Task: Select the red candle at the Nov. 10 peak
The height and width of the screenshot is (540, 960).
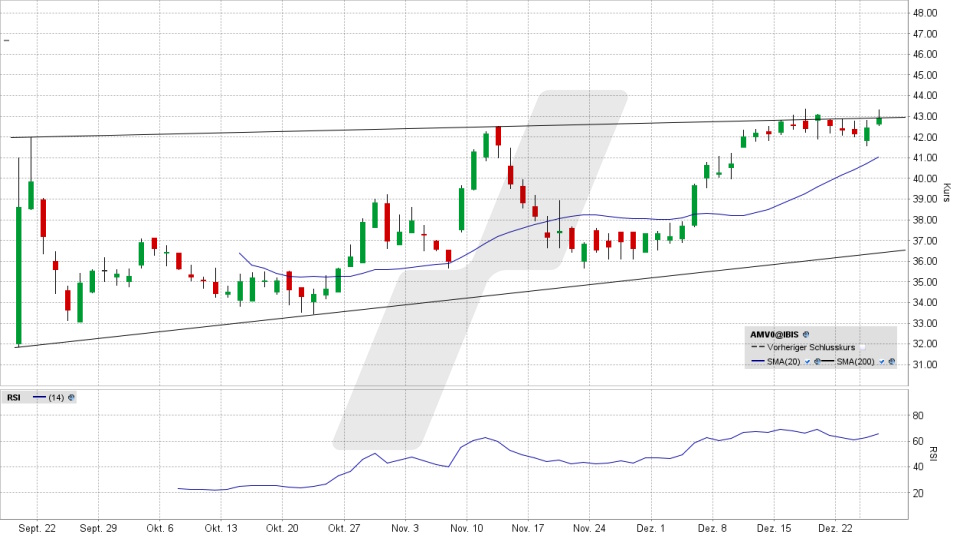Action: [498, 135]
